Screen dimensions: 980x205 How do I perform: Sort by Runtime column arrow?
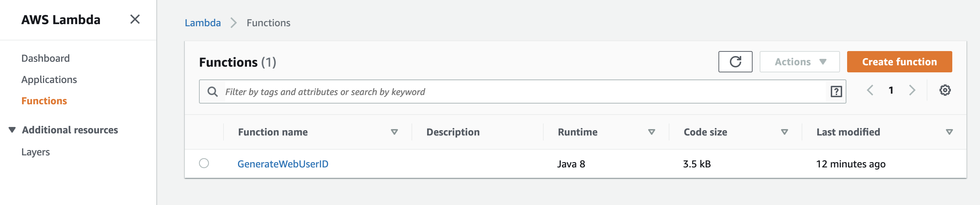point(651,132)
